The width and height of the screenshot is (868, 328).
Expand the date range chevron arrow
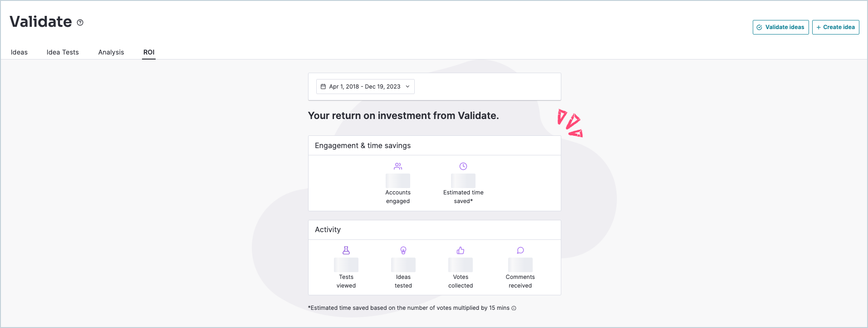(407, 86)
